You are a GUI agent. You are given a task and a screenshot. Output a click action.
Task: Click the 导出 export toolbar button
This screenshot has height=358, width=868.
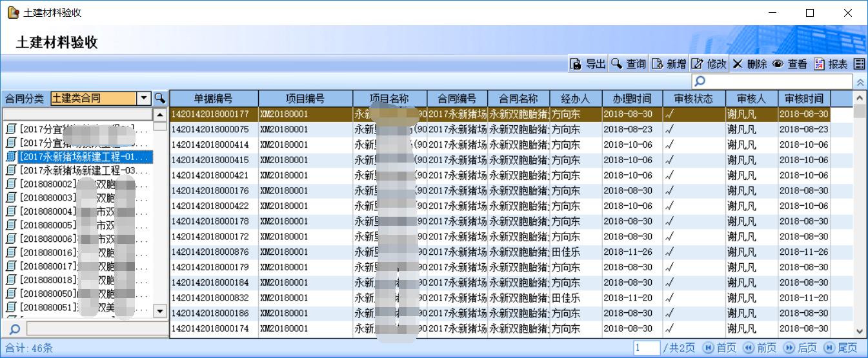click(588, 64)
